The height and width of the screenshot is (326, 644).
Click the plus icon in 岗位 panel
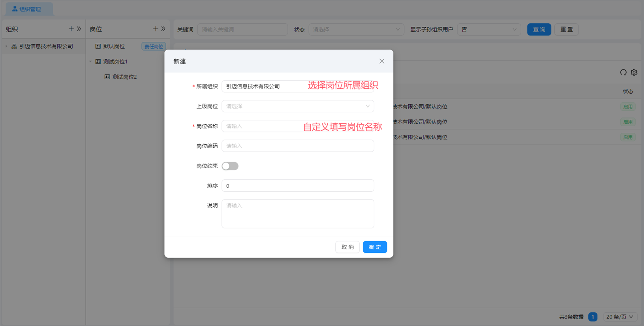pos(155,29)
